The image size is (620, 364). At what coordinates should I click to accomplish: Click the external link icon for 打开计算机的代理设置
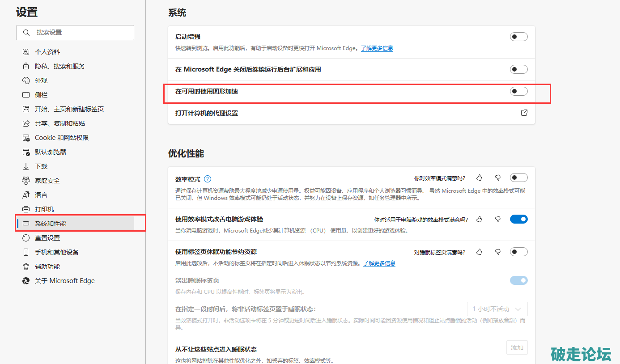tap(524, 113)
